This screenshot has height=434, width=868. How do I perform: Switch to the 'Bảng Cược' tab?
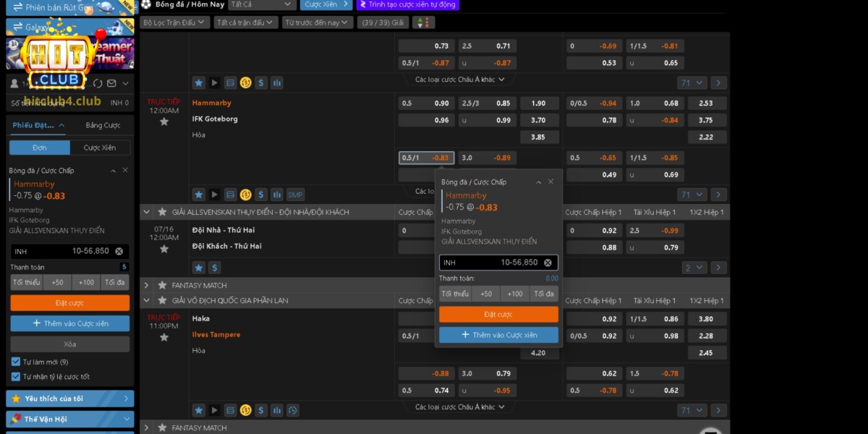pyautogui.click(x=103, y=125)
